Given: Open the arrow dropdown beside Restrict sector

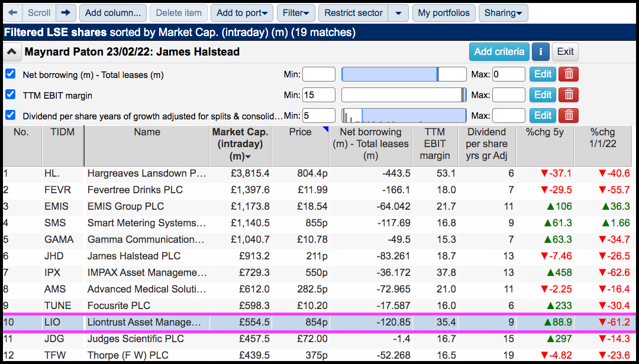Looking at the screenshot, I should pyautogui.click(x=398, y=13).
